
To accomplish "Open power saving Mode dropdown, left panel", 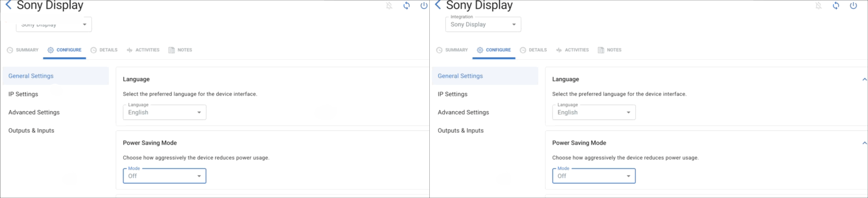I will [x=164, y=176].
